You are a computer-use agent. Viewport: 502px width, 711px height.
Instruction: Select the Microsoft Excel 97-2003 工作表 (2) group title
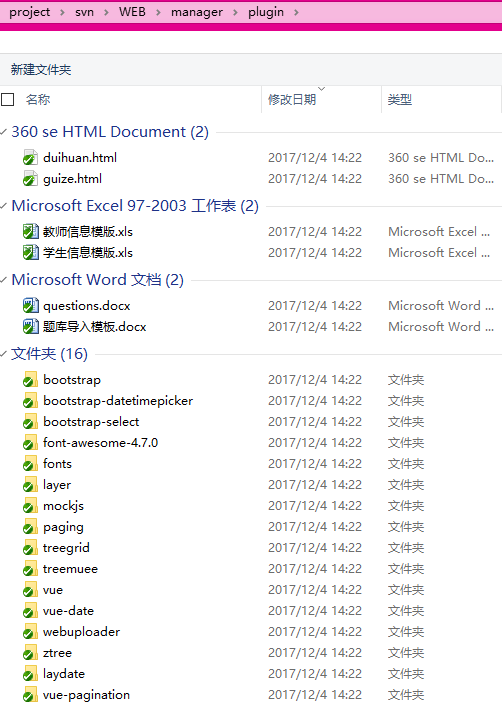[x=135, y=206]
